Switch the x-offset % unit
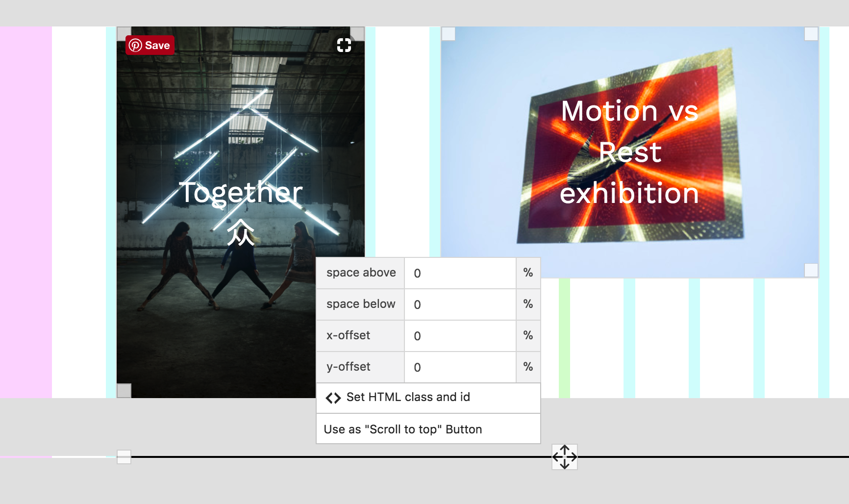The image size is (849, 504). [x=528, y=335]
